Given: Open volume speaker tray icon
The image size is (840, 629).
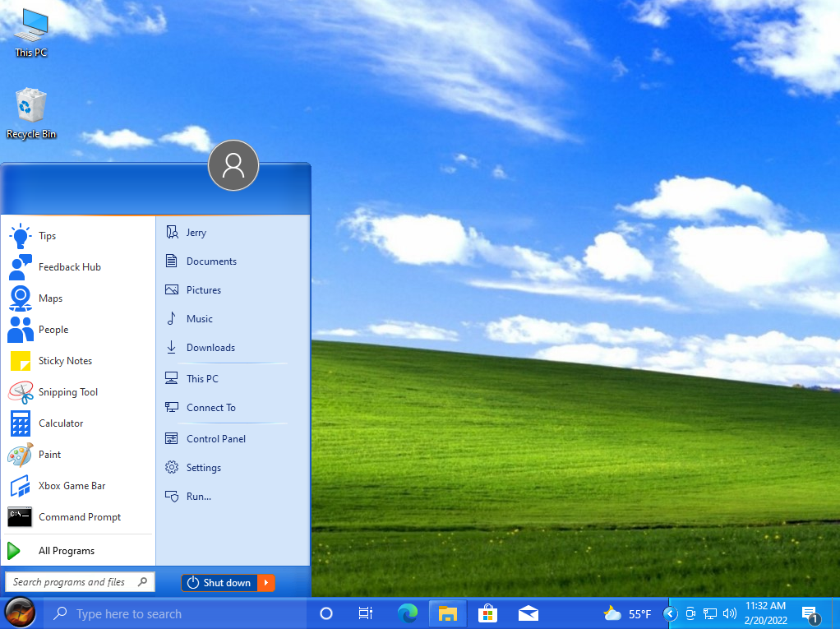Looking at the screenshot, I should click(730, 614).
